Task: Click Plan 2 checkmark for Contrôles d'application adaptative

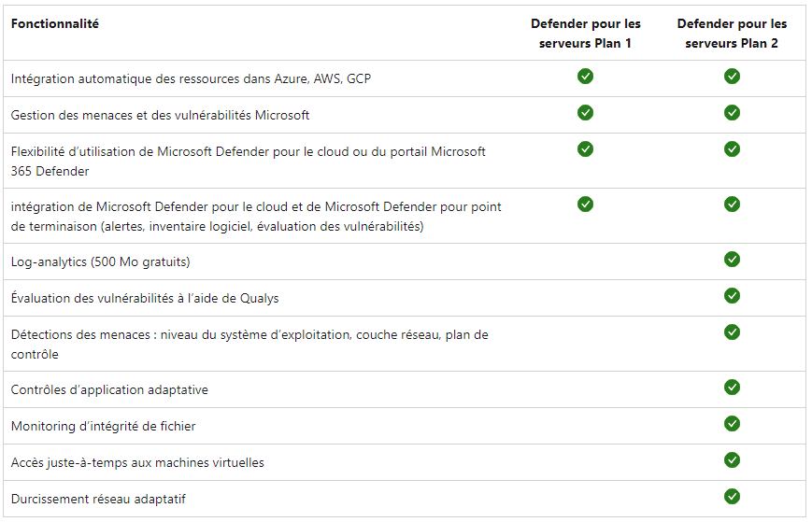Action: (732, 387)
